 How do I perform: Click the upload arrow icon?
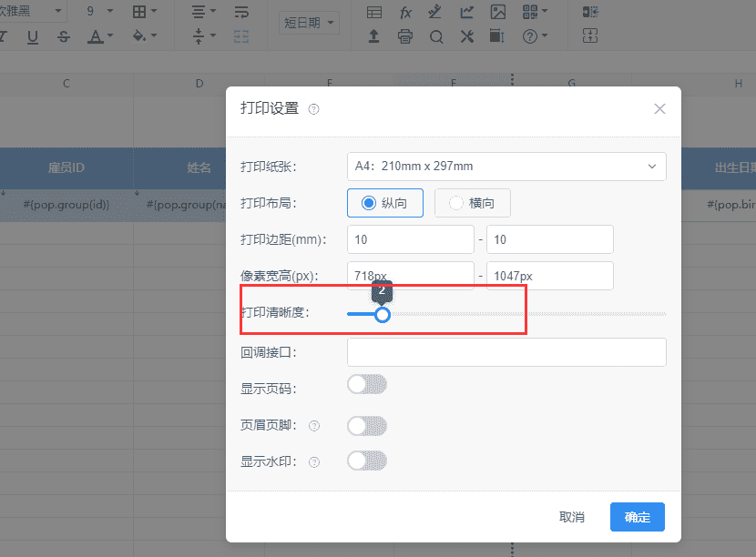pos(373,36)
